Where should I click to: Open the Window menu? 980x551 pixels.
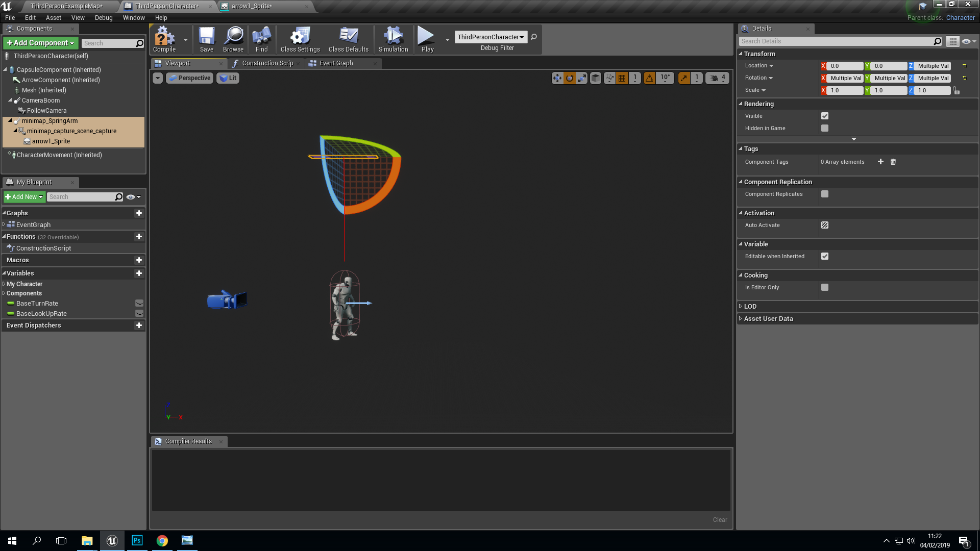pyautogui.click(x=133, y=17)
